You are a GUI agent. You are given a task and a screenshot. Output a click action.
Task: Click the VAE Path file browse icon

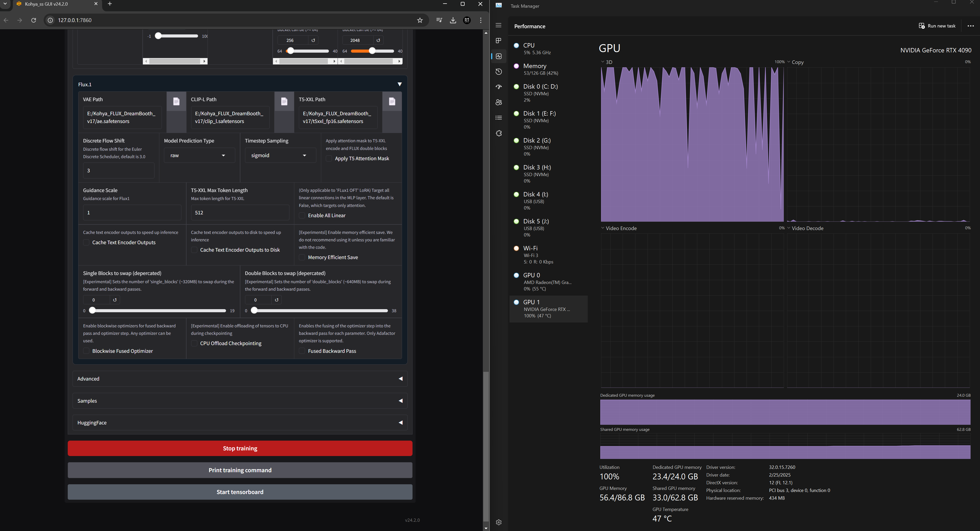(176, 101)
